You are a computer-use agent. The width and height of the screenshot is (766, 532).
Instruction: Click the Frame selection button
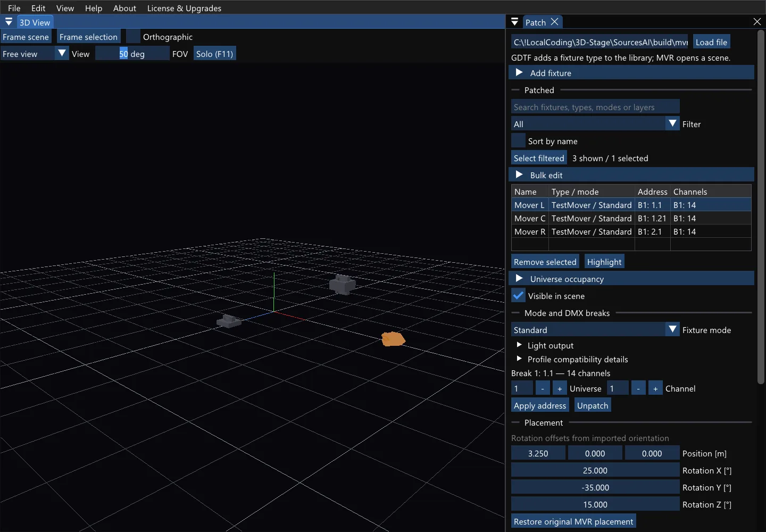88,37
